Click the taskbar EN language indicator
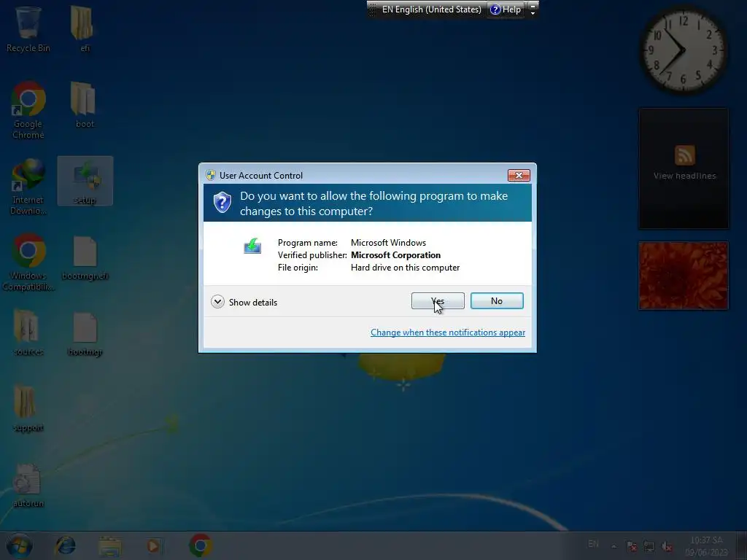This screenshot has width=747, height=560. tap(593, 544)
